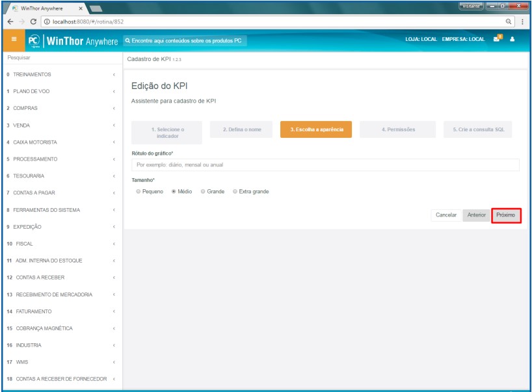
Task: Go to step 1 Selecione o indicador
Action: click(166, 133)
